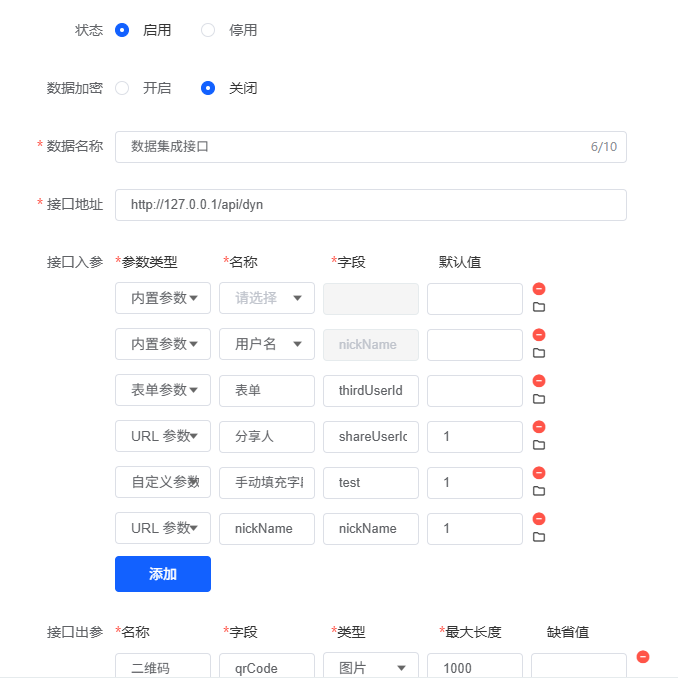Click folder icon on the test field row
The image size is (678, 681).
pos(539,491)
